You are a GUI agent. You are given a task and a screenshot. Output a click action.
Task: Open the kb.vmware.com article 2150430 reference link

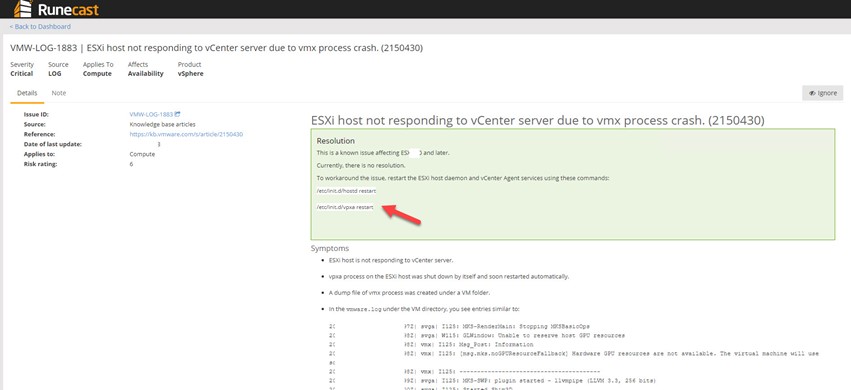[x=186, y=134]
